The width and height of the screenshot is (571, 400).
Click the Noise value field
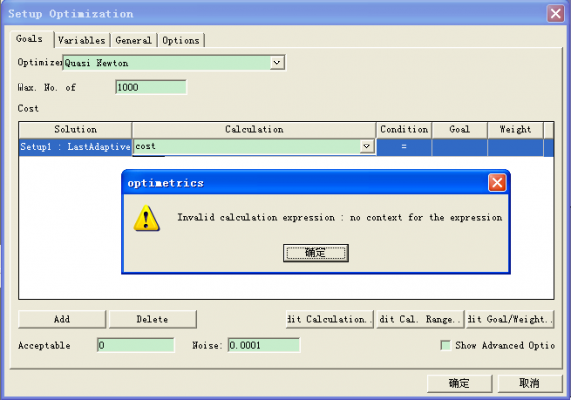tap(264, 345)
